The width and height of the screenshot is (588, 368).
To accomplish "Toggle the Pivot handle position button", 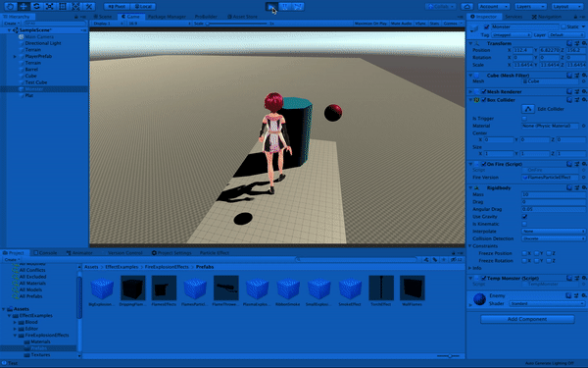I will click(x=117, y=7).
